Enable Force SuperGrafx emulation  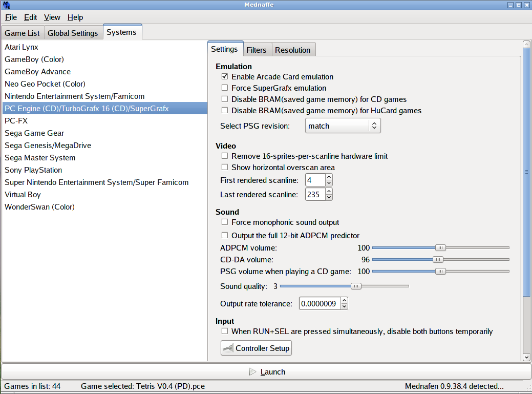tap(225, 88)
